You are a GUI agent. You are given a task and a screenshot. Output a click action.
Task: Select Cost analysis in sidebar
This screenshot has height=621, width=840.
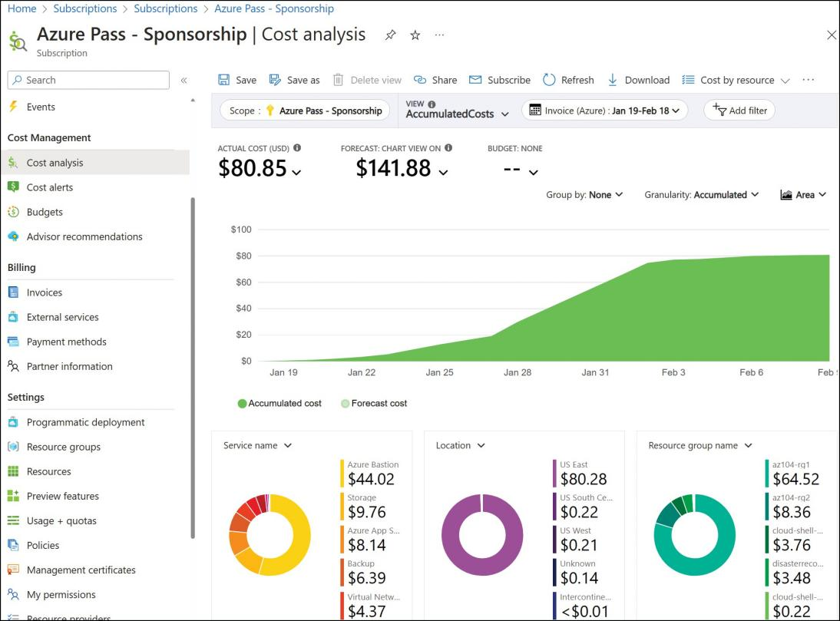(x=94, y=162)
